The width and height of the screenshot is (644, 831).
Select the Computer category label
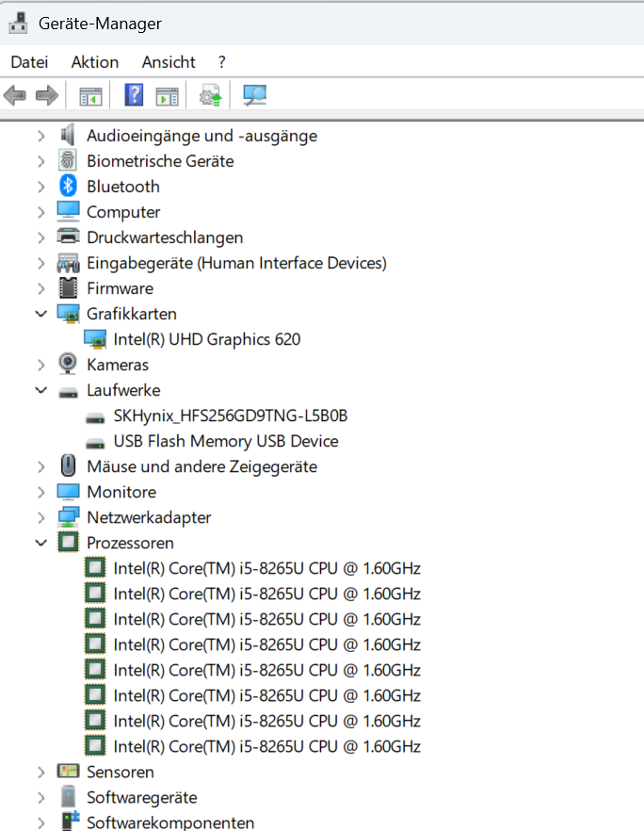pos(123,212)
